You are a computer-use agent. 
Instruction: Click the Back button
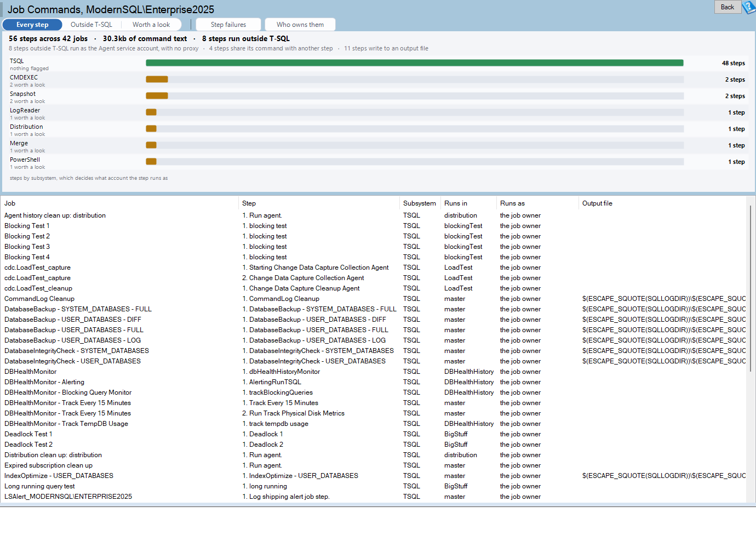pos(728,7)
